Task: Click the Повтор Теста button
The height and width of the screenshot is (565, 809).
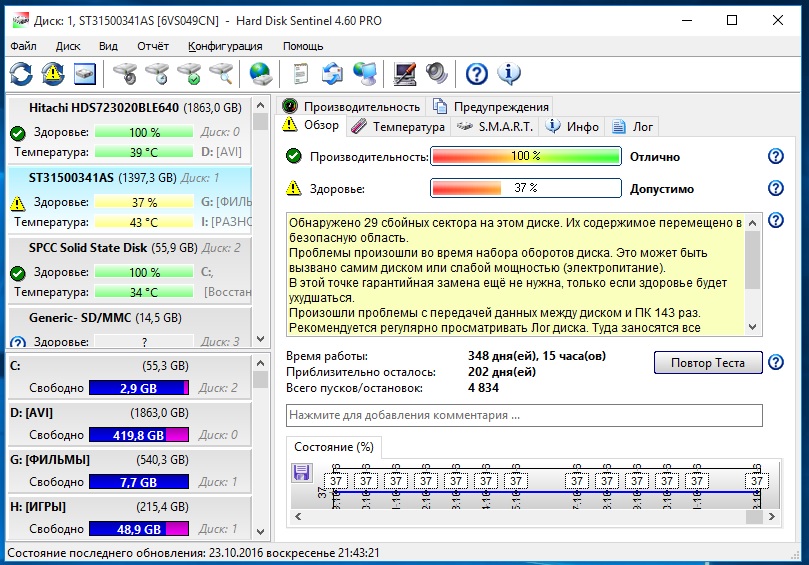Action: tap(708, 363)
